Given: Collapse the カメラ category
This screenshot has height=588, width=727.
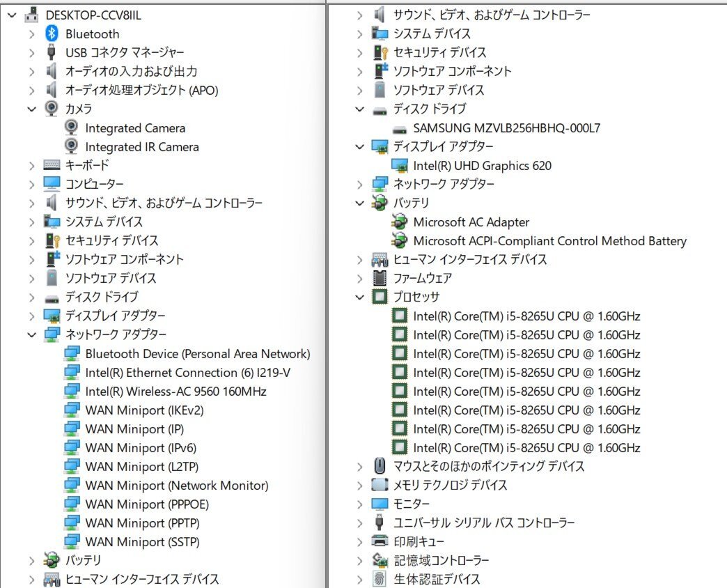Looking at the screenshot, I should pyautogui.click(x=31, y=109).
